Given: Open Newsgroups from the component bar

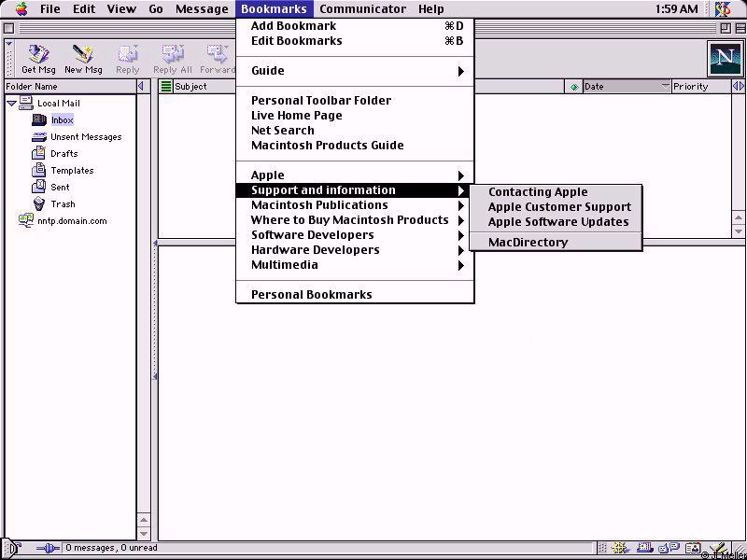Looking at the screenshot, I should click(x=669, y=548).
